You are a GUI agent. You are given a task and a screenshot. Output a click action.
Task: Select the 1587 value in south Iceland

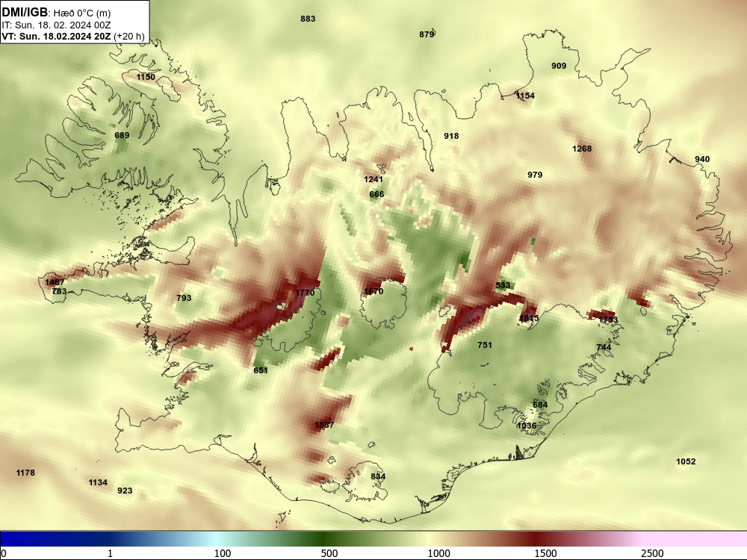[x=324, y=425]
